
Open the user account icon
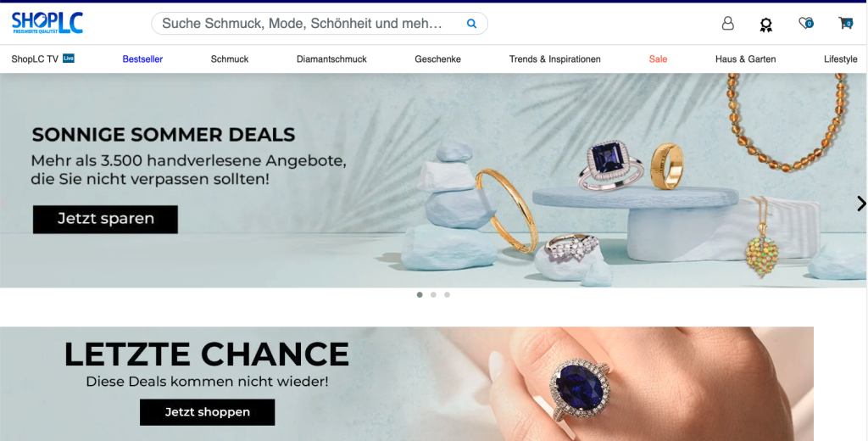(727, 23)
